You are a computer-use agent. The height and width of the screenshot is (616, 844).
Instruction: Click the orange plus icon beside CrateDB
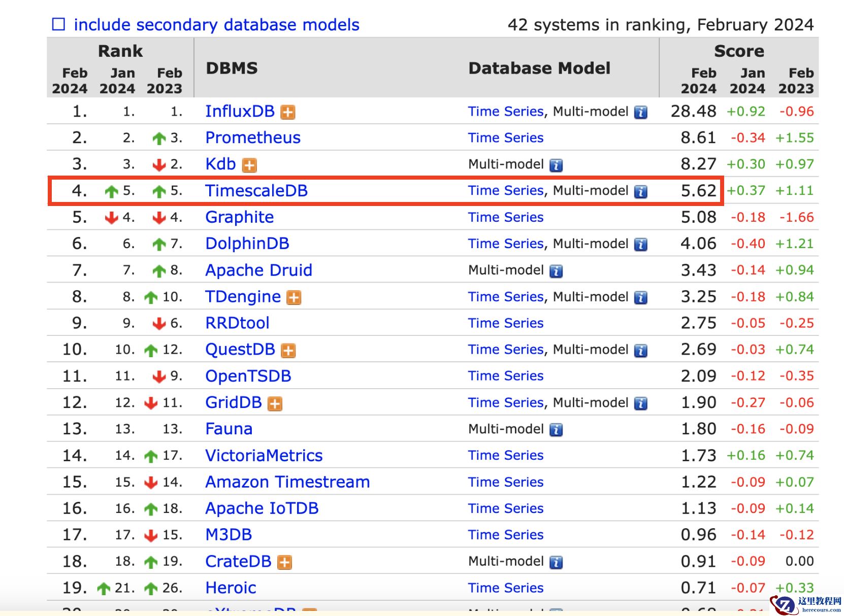point(284,562)
